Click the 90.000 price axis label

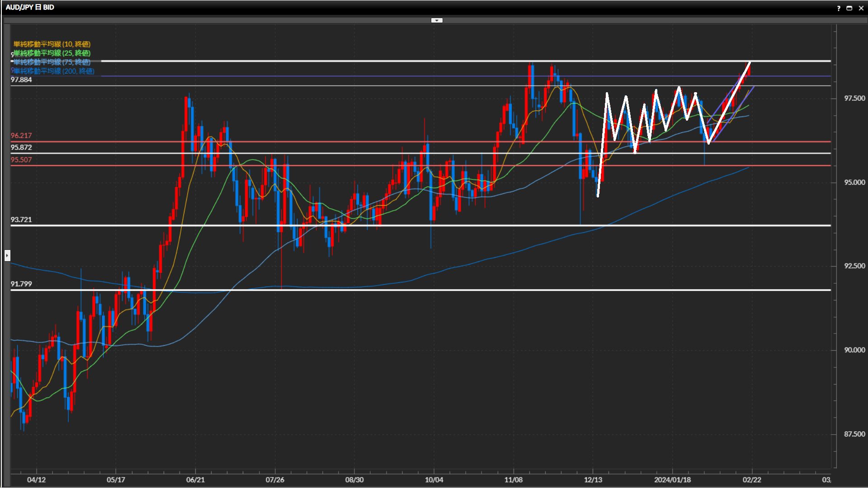[x=854, y=350]
